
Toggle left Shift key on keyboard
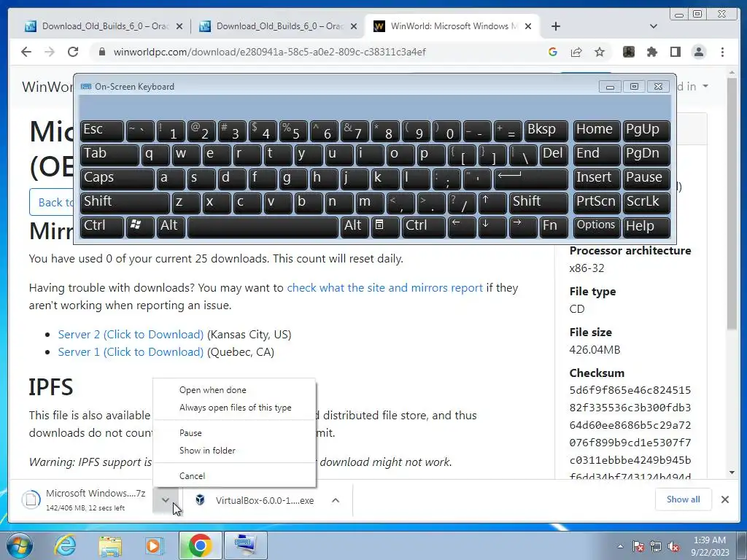coord(125,203)
